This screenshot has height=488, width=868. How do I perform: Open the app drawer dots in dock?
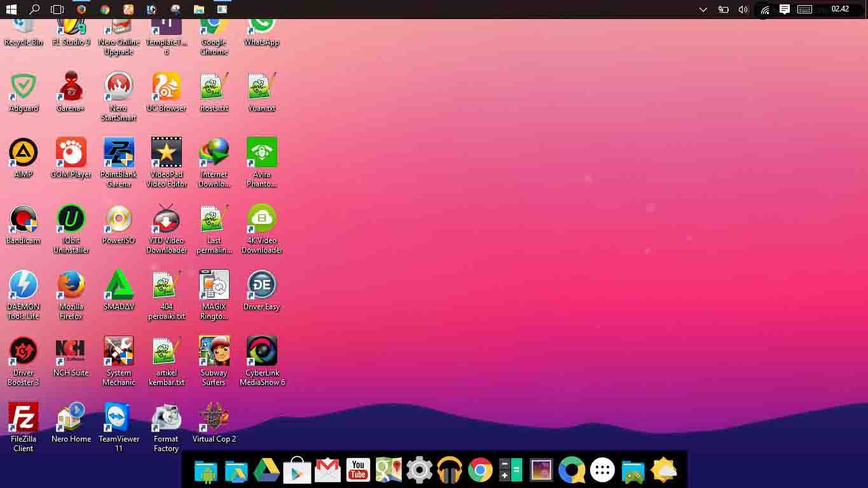[602, 471]
